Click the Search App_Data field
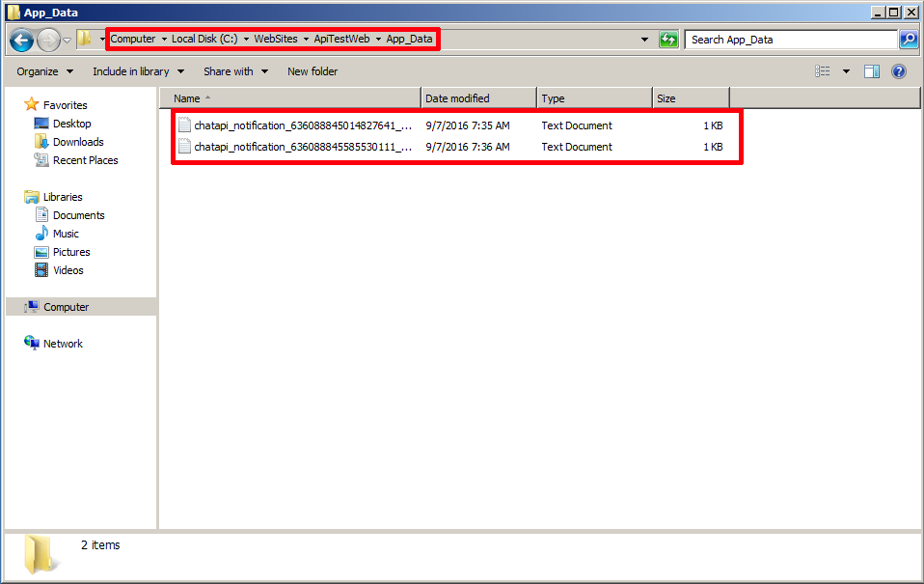This screenshot has width=924, height=584. coord(791,40)
